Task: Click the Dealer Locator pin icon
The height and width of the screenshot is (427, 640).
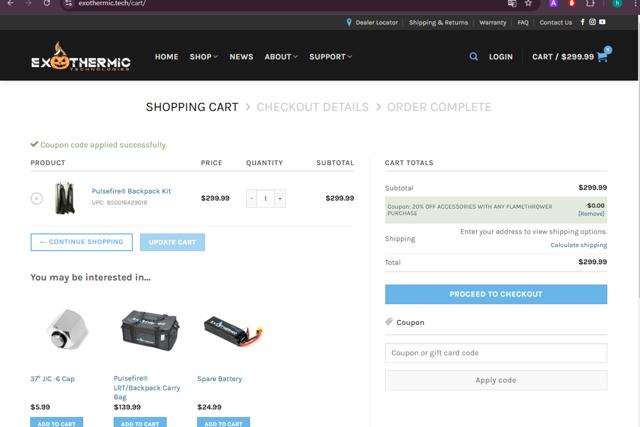Action: tap(349, 22)
